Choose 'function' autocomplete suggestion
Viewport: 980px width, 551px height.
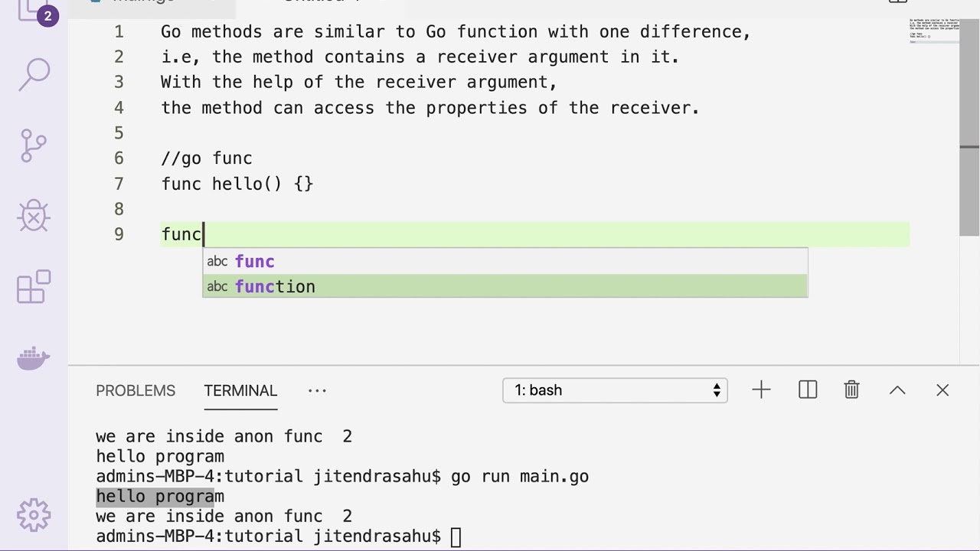click(x=505, y=286)
